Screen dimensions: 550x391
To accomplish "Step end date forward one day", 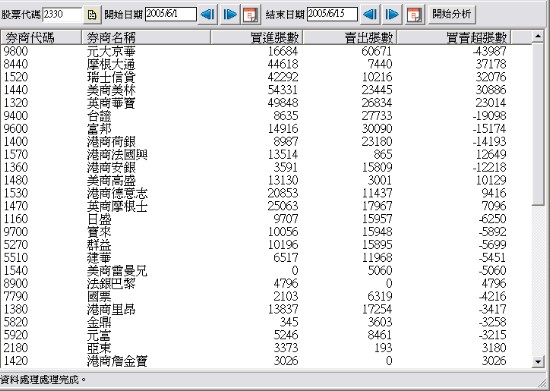I will [392, 15].
